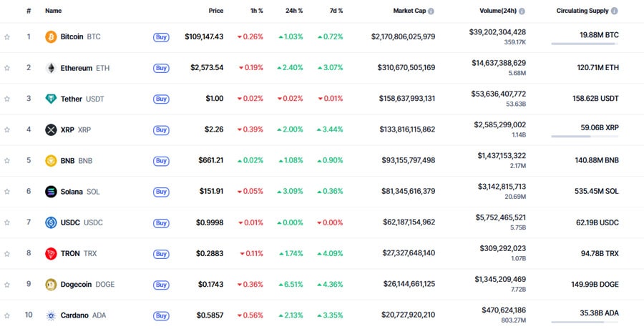Click Solana price $151.91
The height and width of the screenshot is (329, 644).
point(212,192)
